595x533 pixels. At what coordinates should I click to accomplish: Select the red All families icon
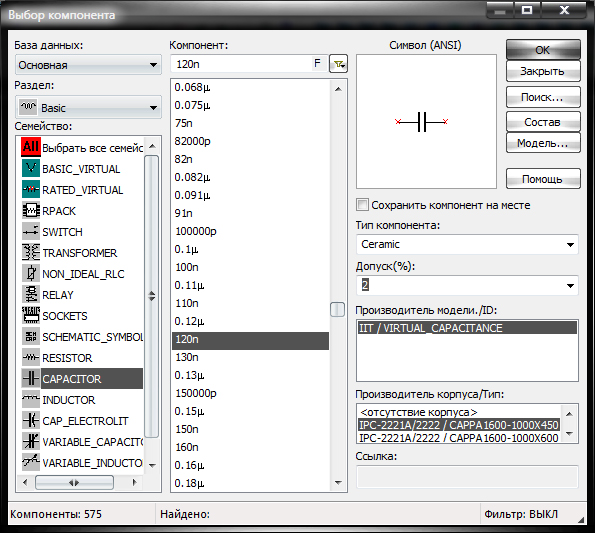(x=31, y=147)
